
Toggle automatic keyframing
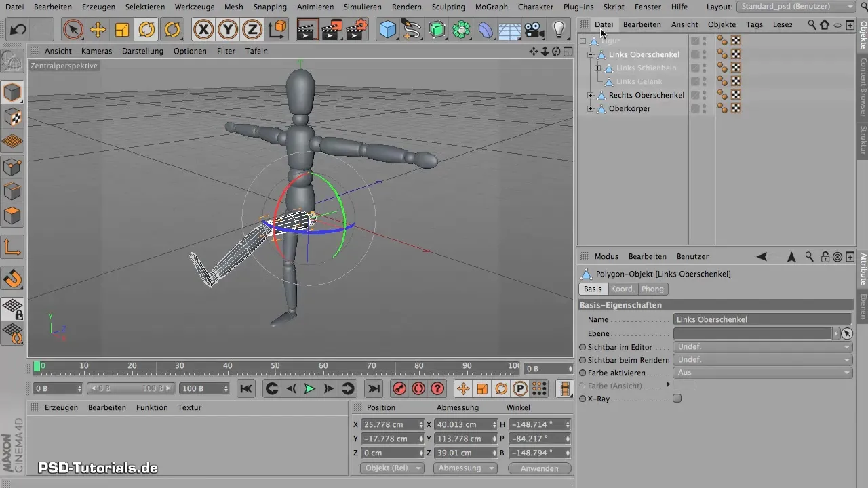(x=418, y=388)
